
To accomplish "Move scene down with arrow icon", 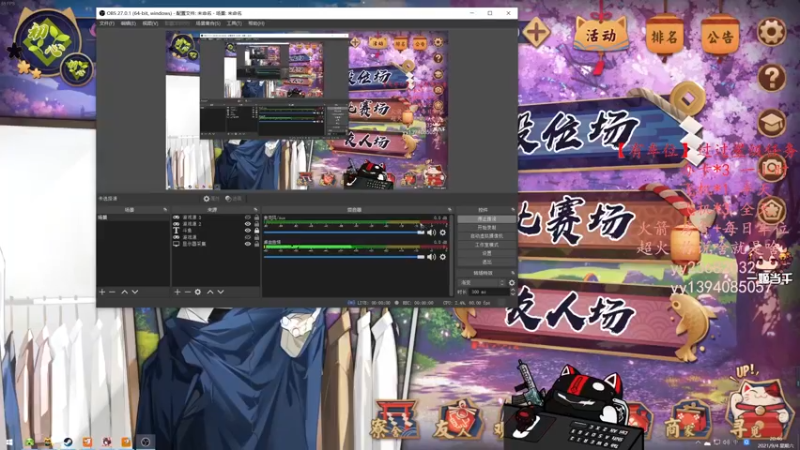I will point(135,292).
